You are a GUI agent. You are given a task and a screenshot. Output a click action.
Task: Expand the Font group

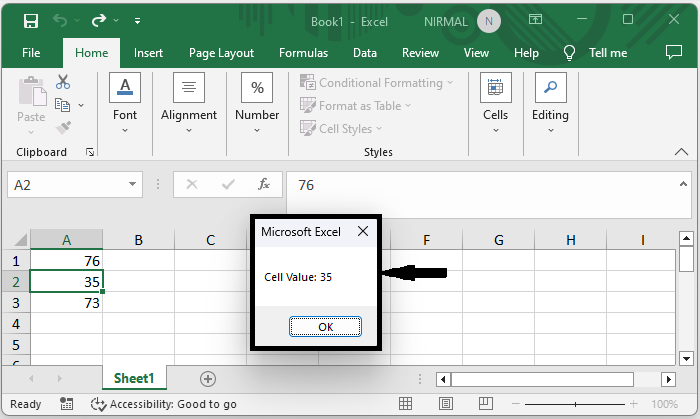pos(125,103)
